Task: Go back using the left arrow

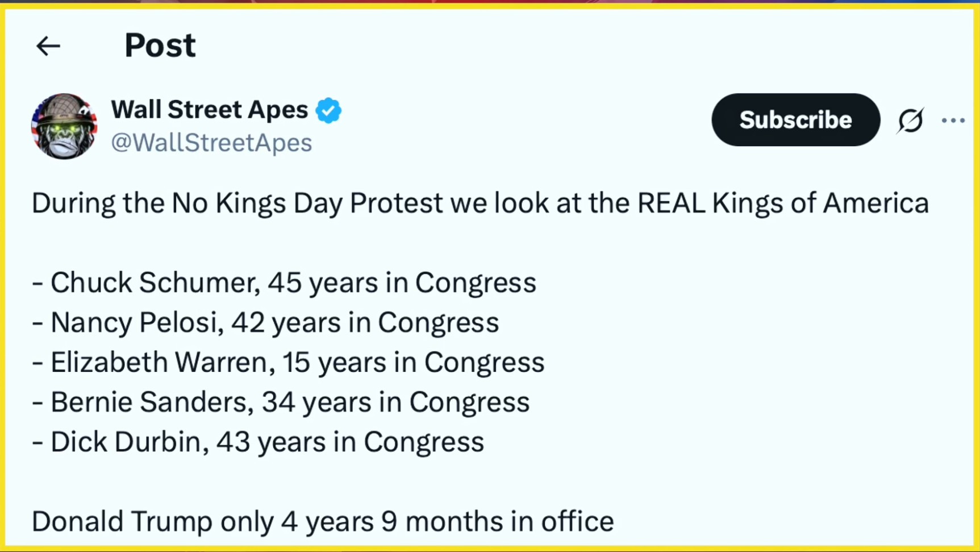Action: click(x=48, y=46)
